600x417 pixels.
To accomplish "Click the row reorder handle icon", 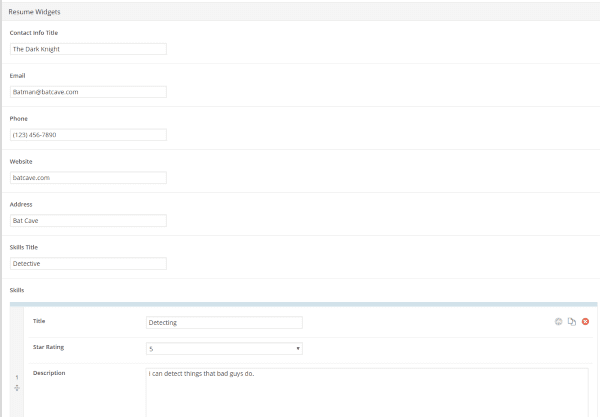I will 16,388.
